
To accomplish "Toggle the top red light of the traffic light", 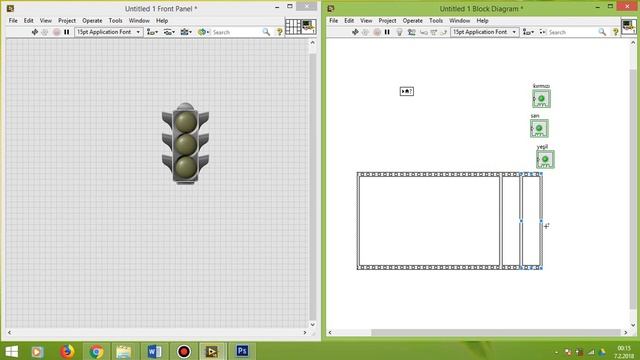I will pyautogui.click(x=186, y=122).
